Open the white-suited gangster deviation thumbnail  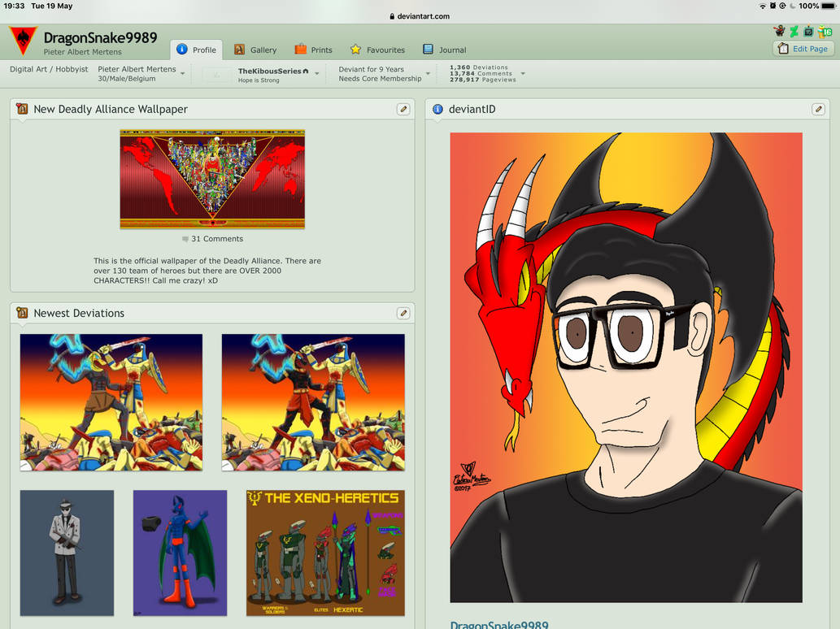point(67,553)
